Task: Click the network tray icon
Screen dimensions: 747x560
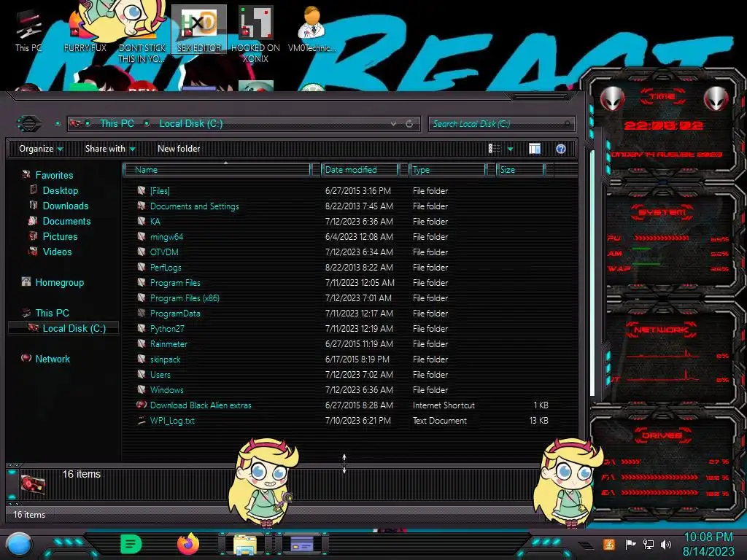Action: [x=648, y=544]
